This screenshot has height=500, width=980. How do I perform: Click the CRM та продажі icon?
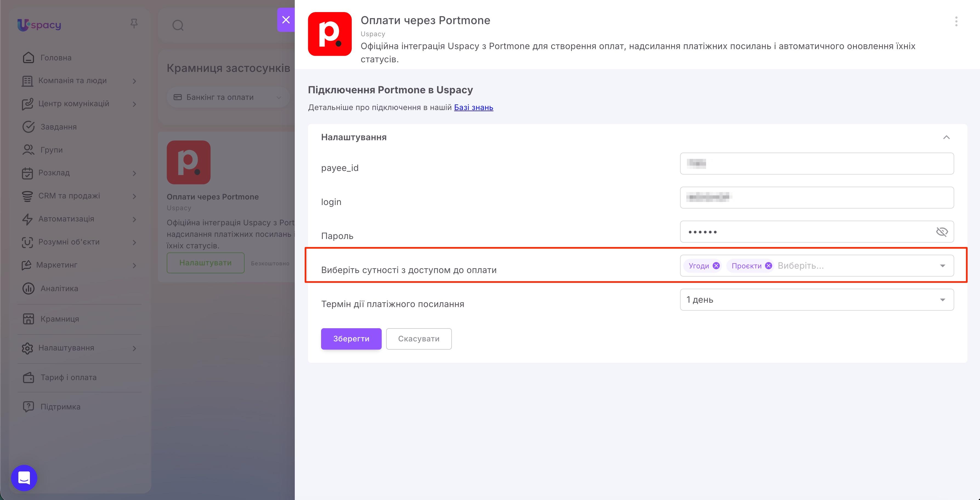27,196
